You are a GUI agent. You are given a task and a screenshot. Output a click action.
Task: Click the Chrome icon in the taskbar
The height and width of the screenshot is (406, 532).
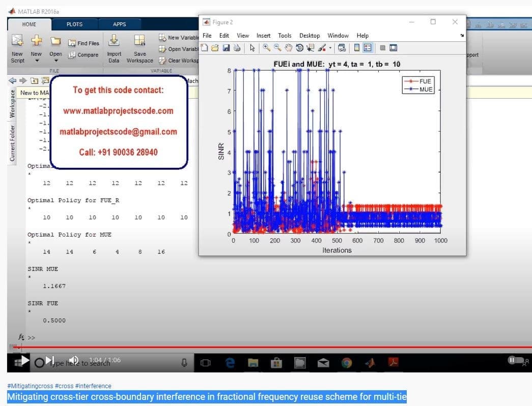click(346, 363)
